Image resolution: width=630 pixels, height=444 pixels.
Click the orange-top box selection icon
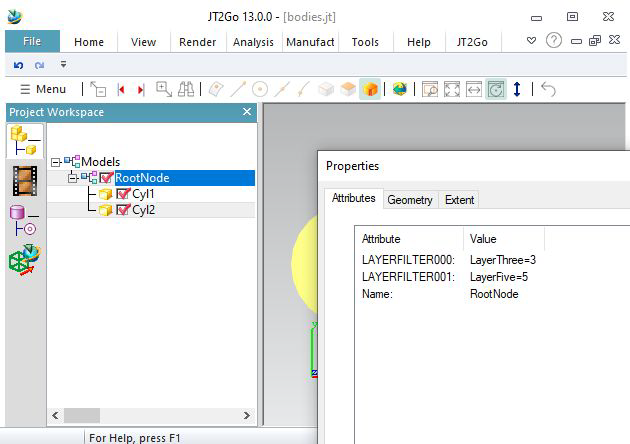pyautogui.click(x=348, y=89)
